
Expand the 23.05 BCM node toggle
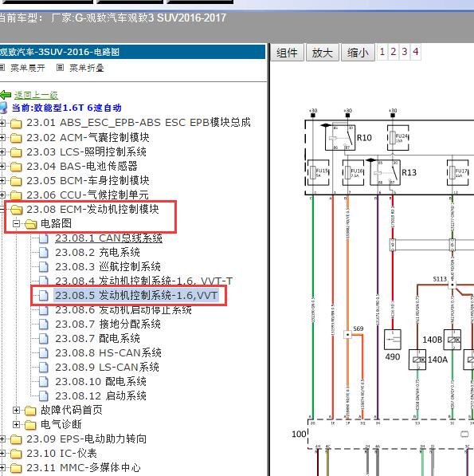click(x=2, y=181)
